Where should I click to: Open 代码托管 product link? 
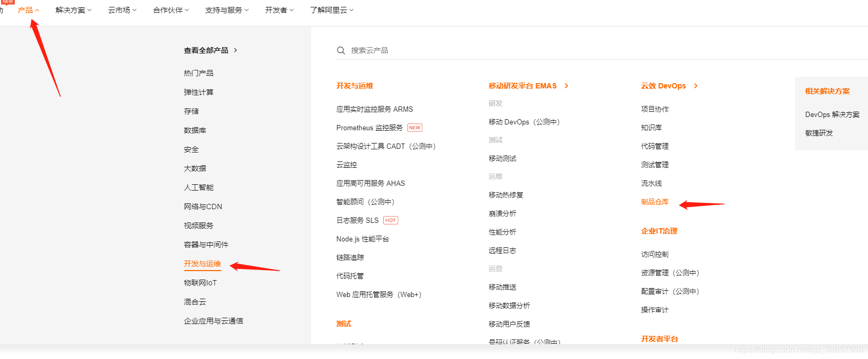350,276
